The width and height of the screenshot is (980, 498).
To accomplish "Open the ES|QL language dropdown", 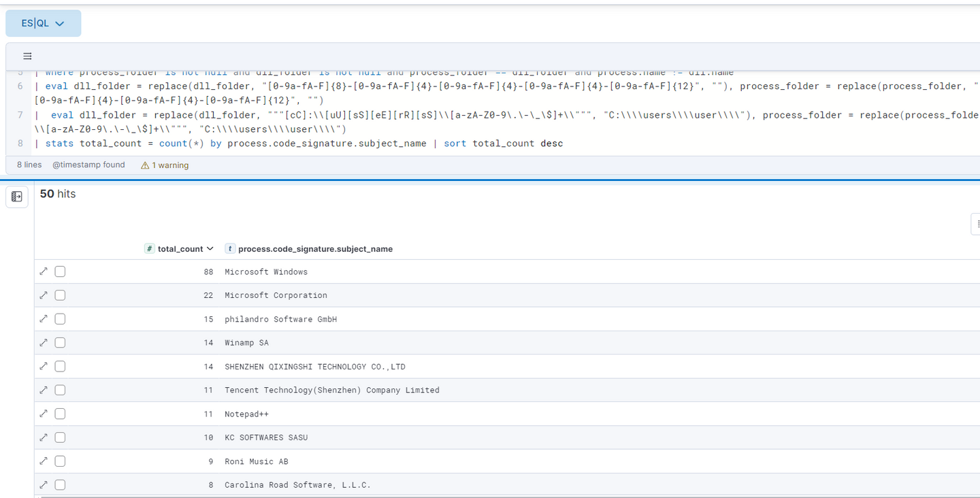I will 43,23.
